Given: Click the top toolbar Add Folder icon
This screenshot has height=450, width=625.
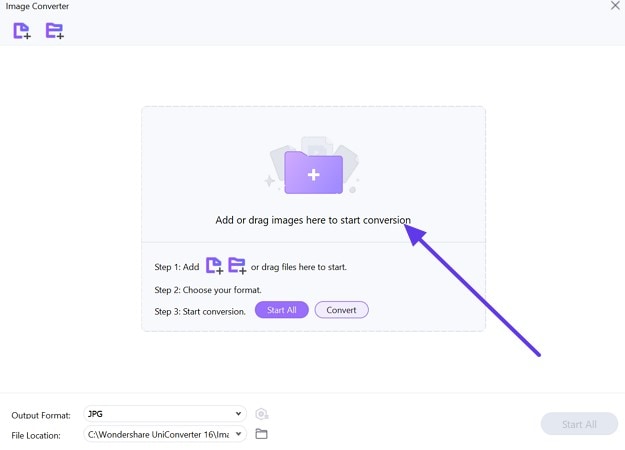Looking at the screenshot, I should tap(55, 31).
